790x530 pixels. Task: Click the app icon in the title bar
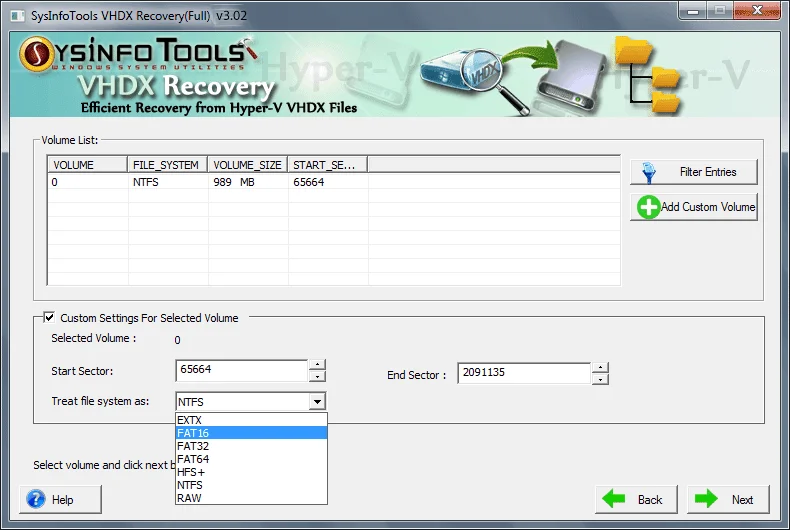pos(18,16)
